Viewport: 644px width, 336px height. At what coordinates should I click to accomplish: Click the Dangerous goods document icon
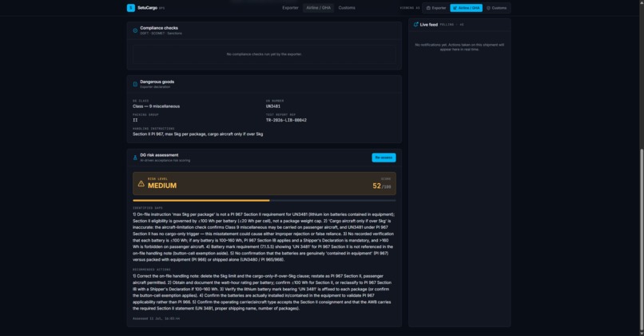135,84
